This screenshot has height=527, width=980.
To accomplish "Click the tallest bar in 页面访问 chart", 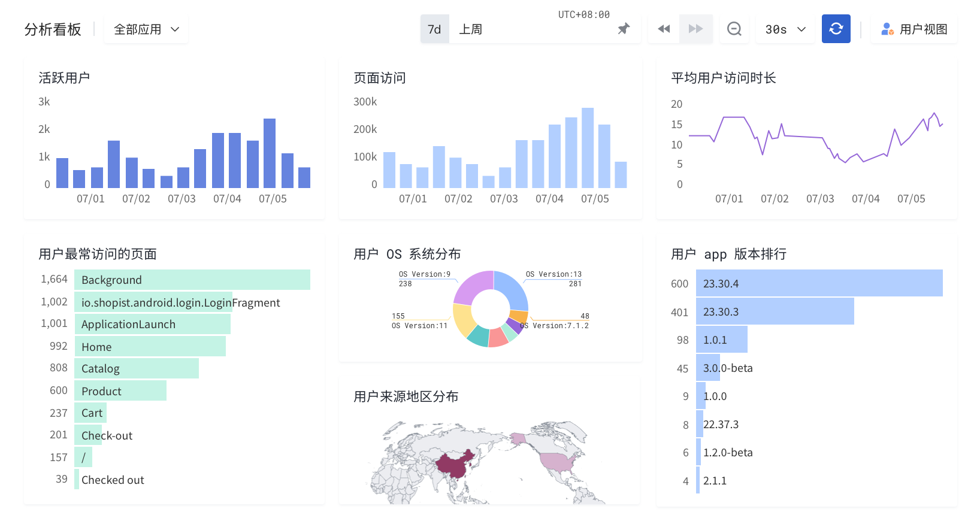I will [x=588, y=148].
